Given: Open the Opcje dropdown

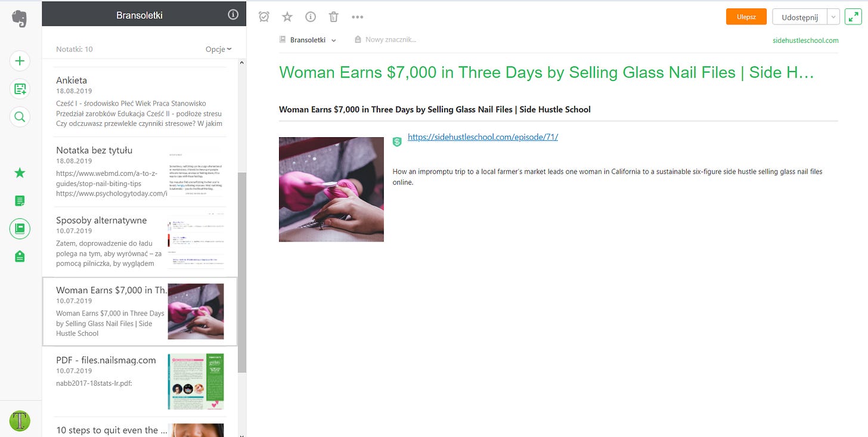Looking at the screenshot, I should coord(218,49).
